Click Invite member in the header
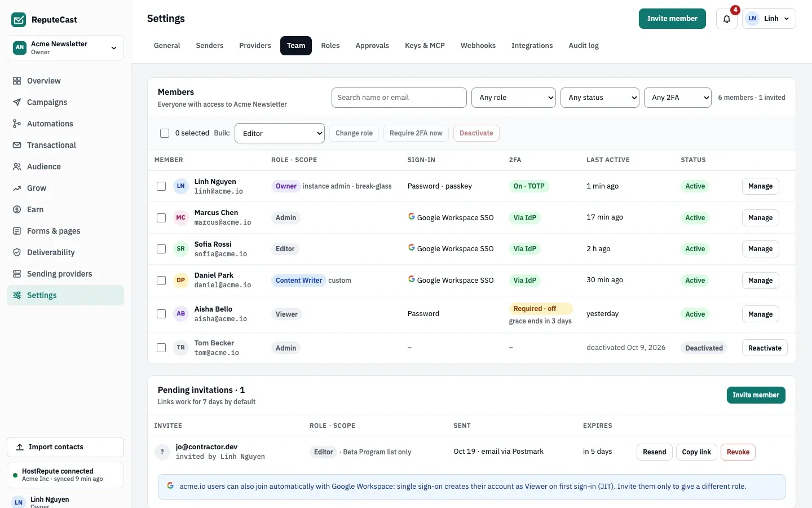 tap(672, 19)
